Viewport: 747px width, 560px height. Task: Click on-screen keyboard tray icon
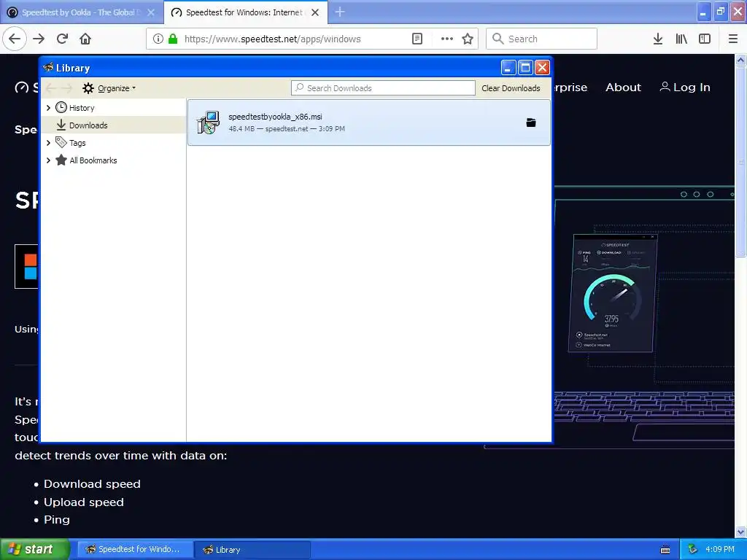click(x=665, y=550)
